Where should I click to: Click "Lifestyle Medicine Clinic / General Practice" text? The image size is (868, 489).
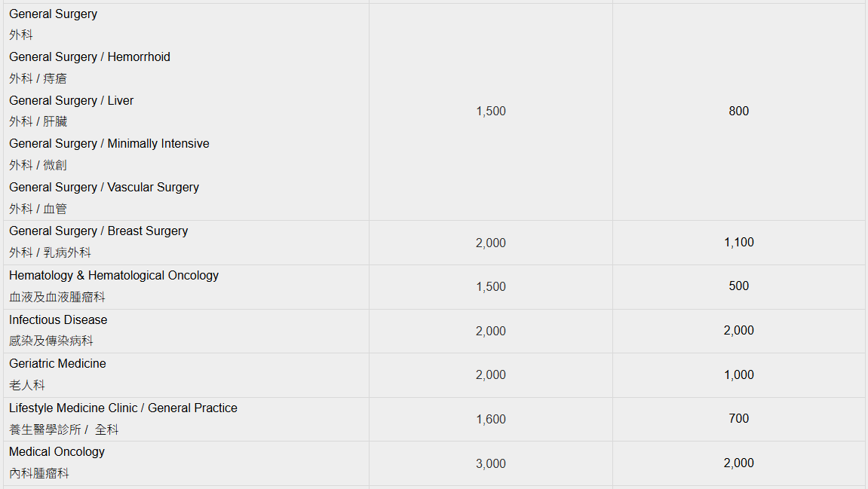pos(123,408)
